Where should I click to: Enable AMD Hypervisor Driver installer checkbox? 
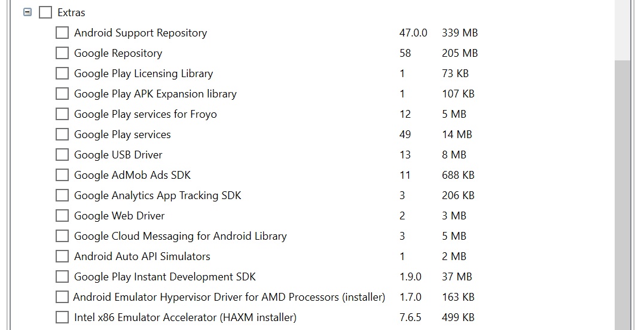click(62, 297)
